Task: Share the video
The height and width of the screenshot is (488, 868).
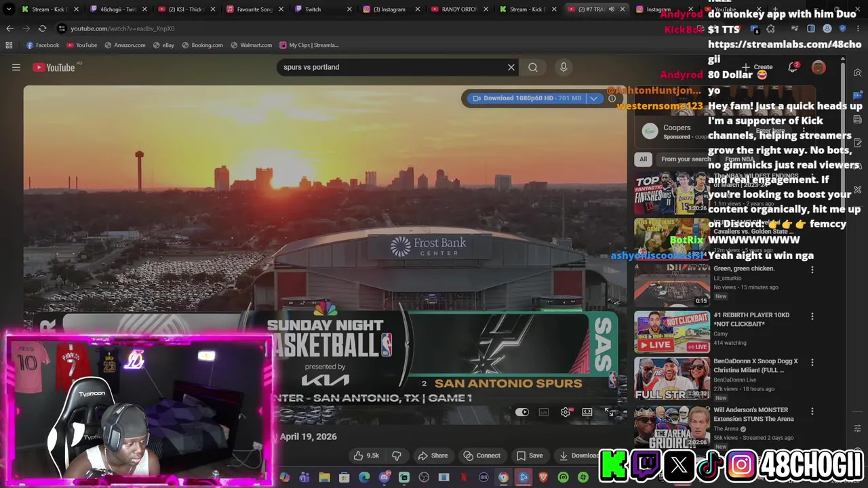Action: [433, 455]
